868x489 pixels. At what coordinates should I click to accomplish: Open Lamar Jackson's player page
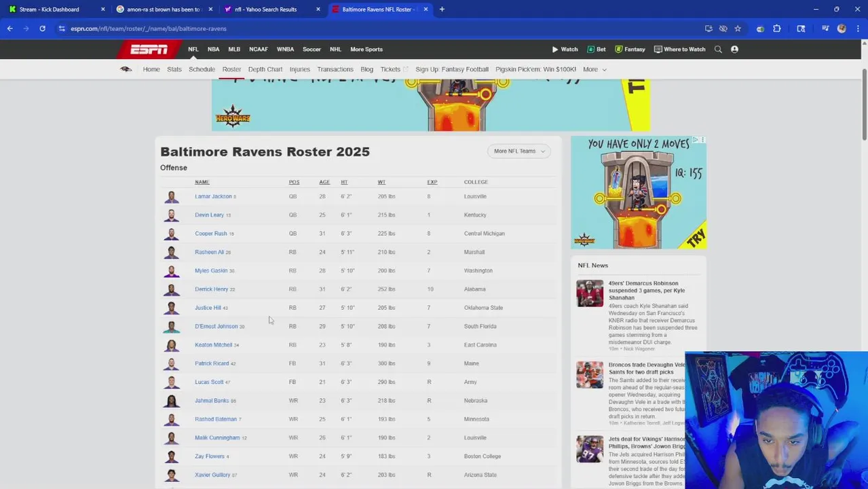(x=213, y=196)
